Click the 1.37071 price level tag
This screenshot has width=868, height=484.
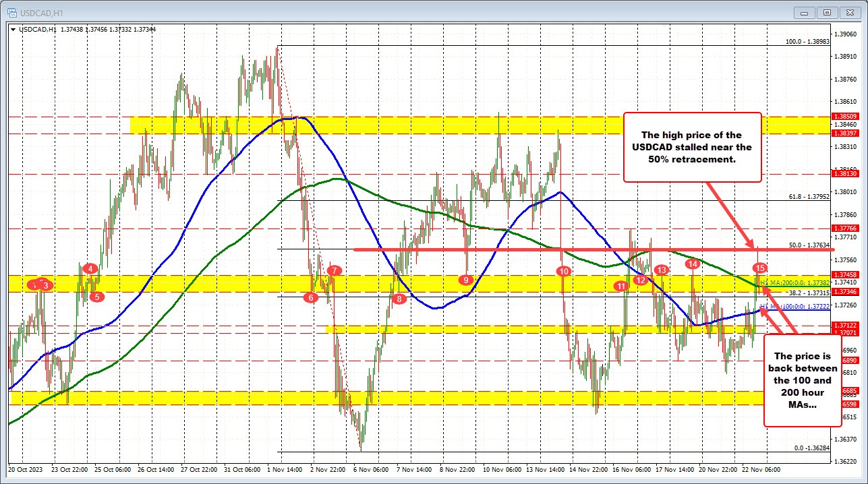(x=846, y=333)
